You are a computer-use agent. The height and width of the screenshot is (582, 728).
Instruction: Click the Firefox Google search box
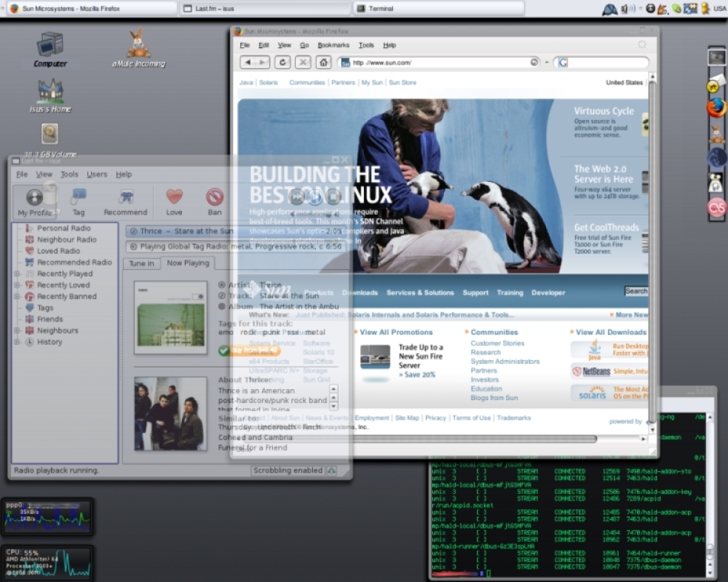[x=603, y=62]
